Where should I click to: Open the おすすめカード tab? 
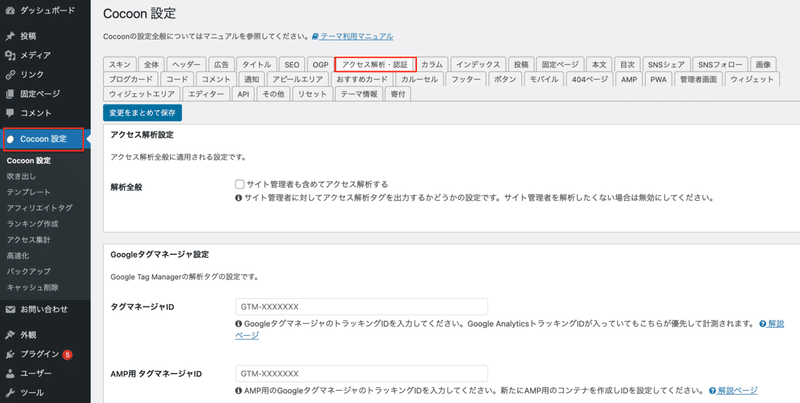tap(362, 80)
